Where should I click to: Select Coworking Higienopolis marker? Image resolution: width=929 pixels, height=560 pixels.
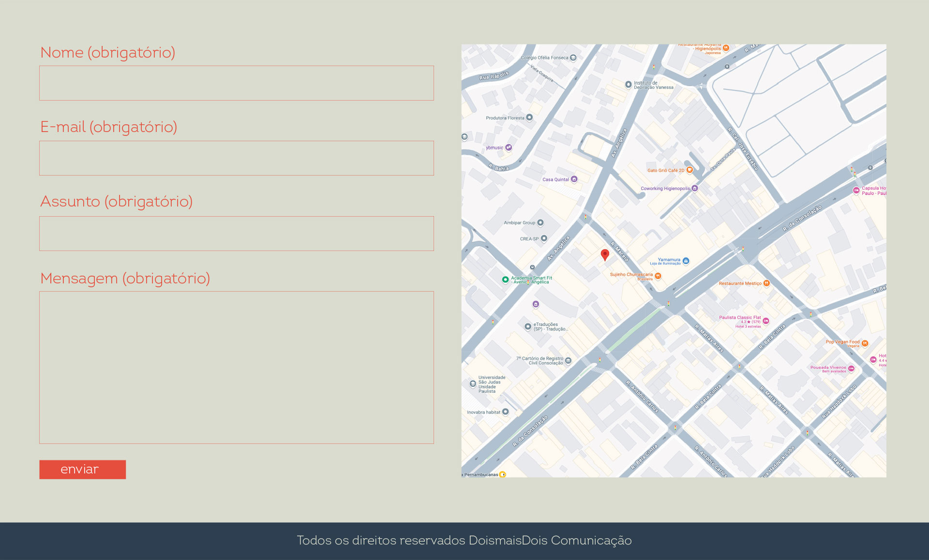tap(695, 188)
